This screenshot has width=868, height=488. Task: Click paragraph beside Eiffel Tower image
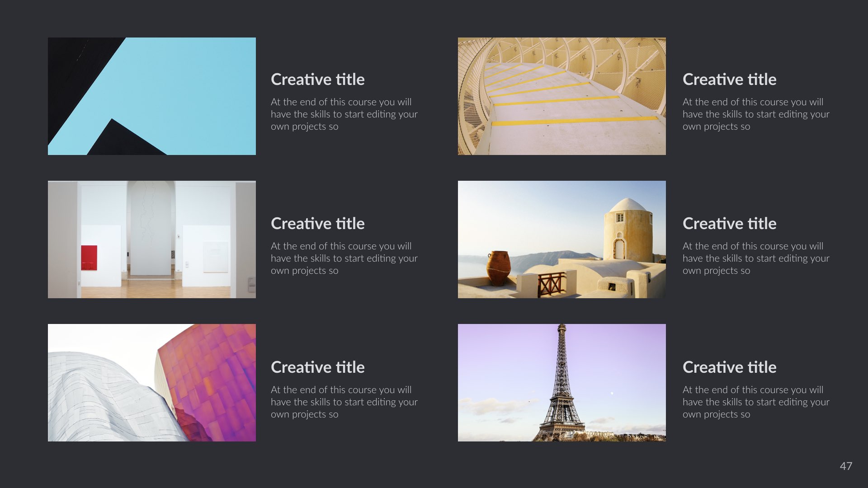[756, 402]
